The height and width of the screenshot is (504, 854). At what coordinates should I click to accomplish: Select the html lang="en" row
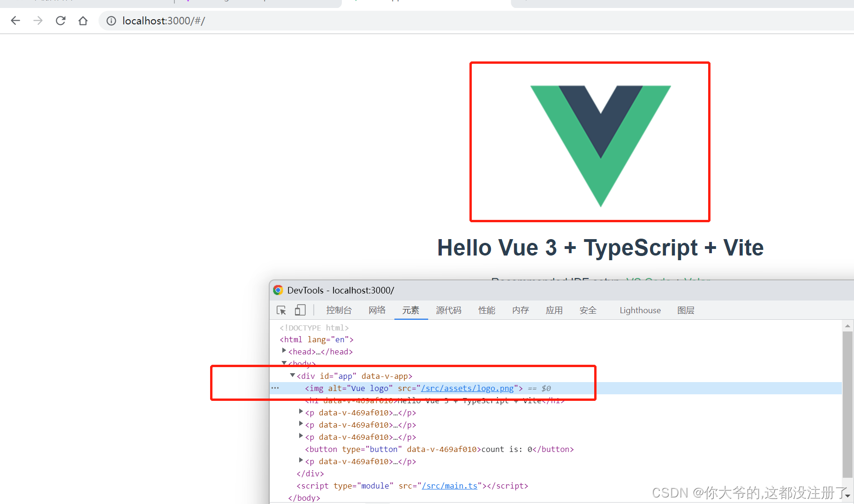317,339
